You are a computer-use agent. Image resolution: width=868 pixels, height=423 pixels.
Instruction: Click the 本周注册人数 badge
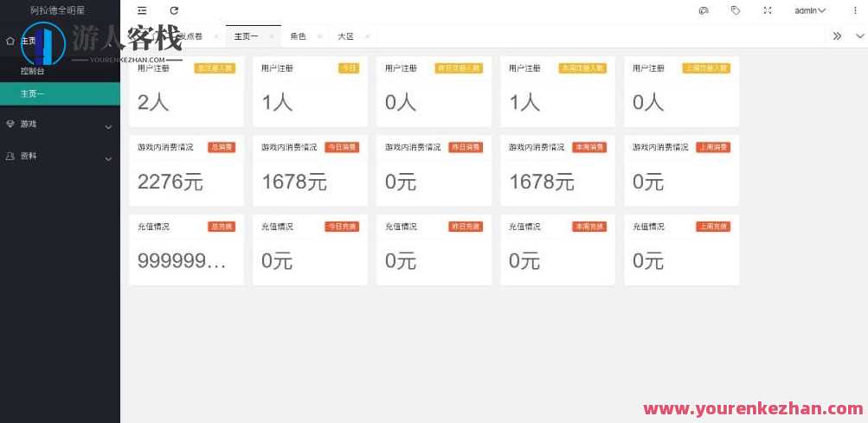(582, 68)
